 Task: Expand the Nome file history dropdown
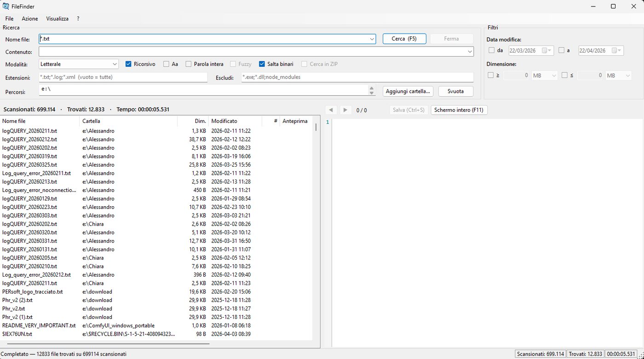pyautogui.click(x=372, y=39)
